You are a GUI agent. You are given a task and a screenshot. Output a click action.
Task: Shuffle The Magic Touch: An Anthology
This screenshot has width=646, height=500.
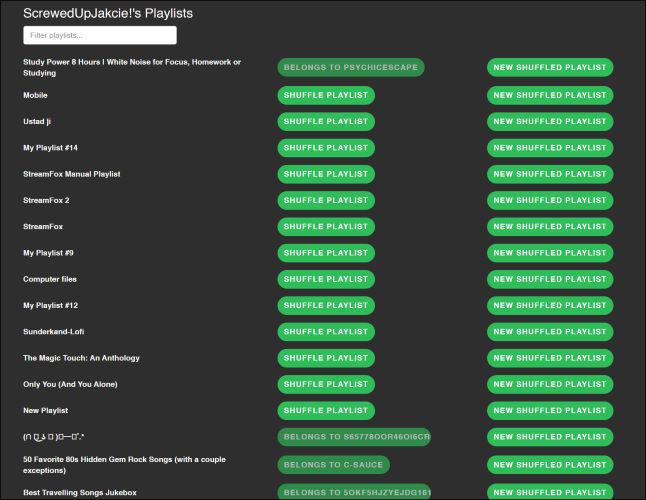(326, 358)
